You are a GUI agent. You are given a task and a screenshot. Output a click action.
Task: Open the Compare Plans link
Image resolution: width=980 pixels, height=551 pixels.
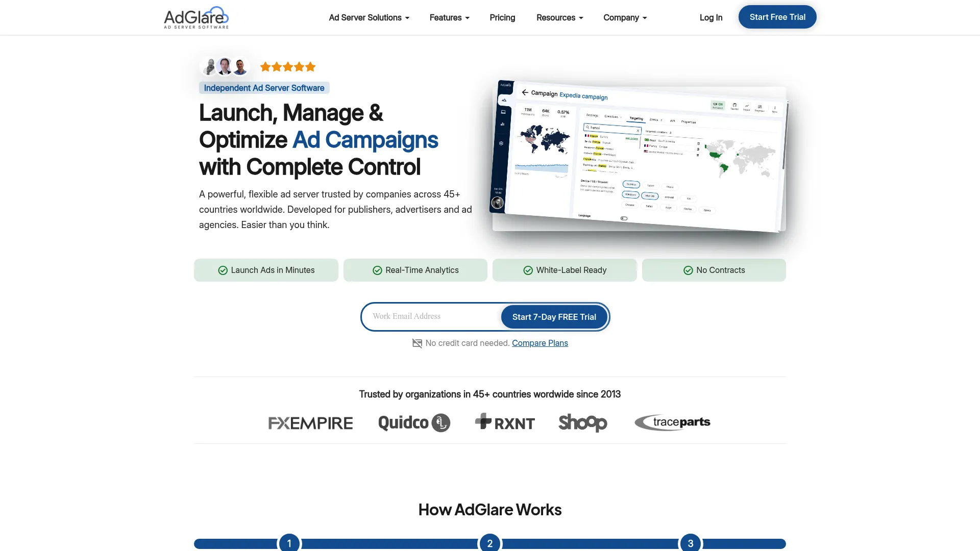(x=540, y=343)
